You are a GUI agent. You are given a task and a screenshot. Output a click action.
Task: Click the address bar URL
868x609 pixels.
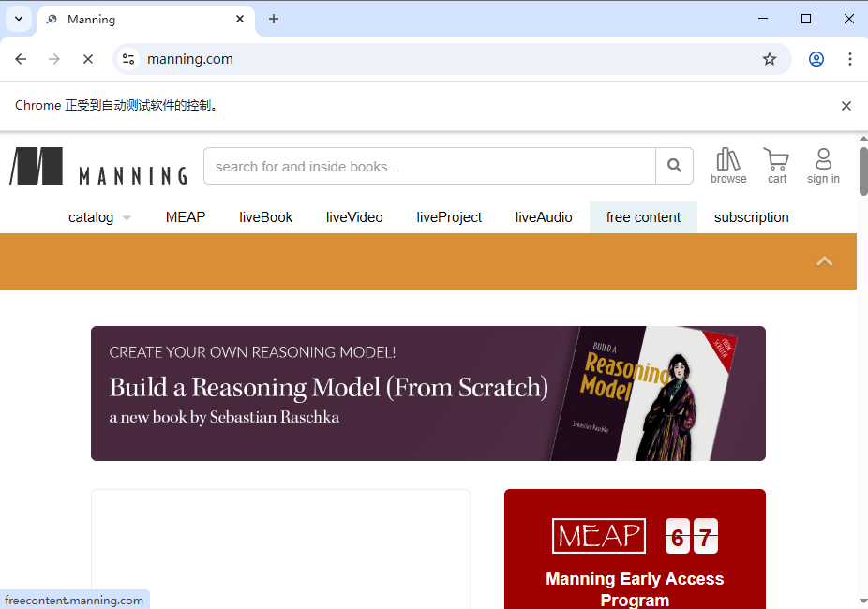pyautogui.click(x=190, y=59)
